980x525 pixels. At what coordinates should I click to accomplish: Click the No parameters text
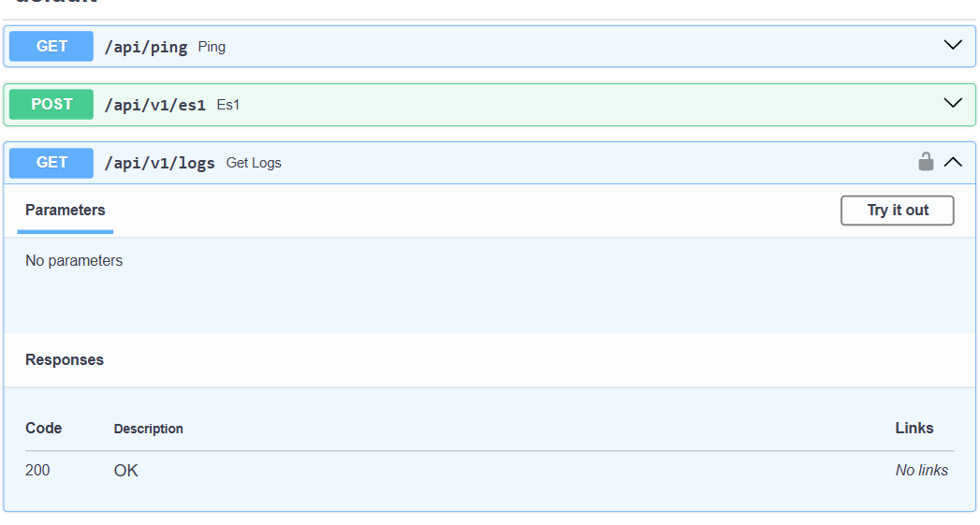click(74, 260)
